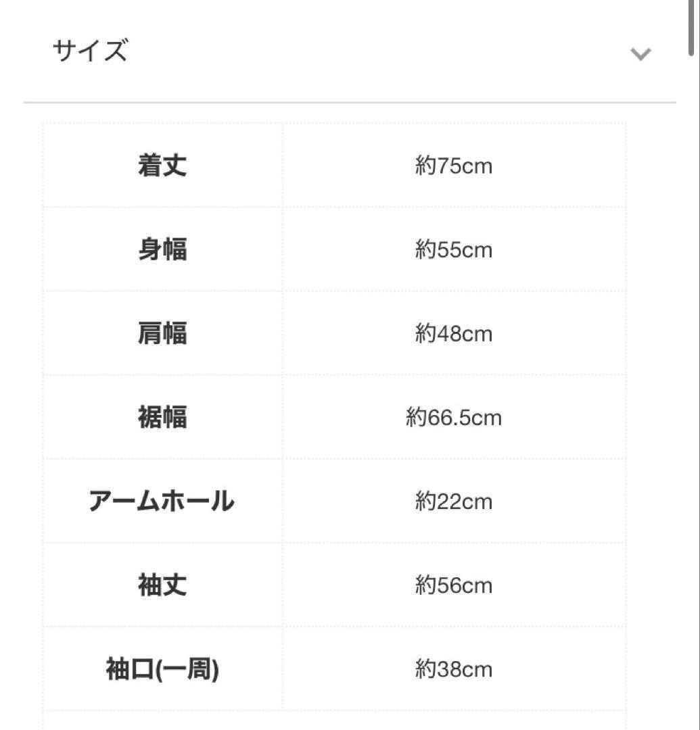Select the 袖口(一周) row label
Screen dimensions: 700x730
(162, 670)
